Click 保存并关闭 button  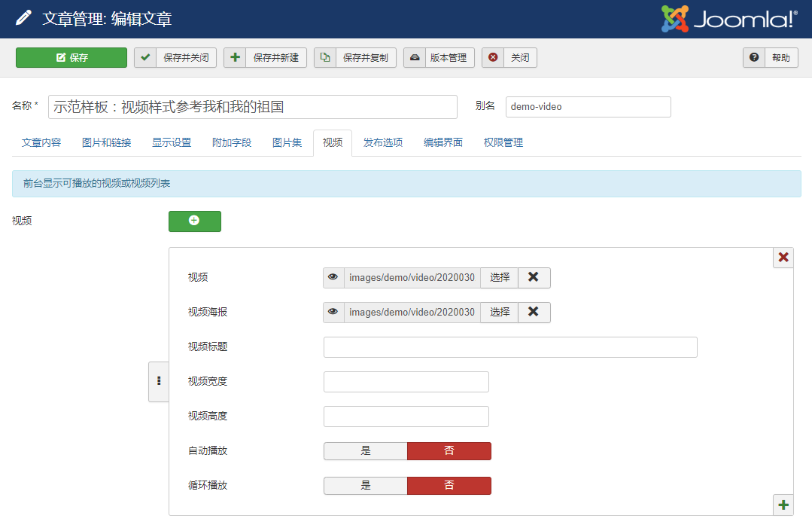click(x=175, y=58)
